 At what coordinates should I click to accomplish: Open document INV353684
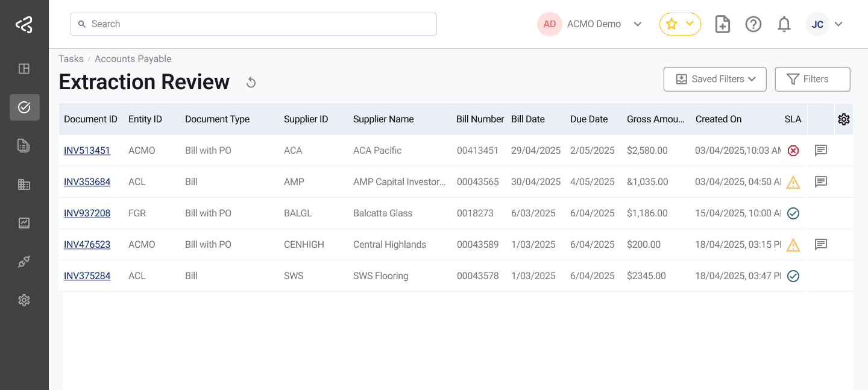(87, 181)
